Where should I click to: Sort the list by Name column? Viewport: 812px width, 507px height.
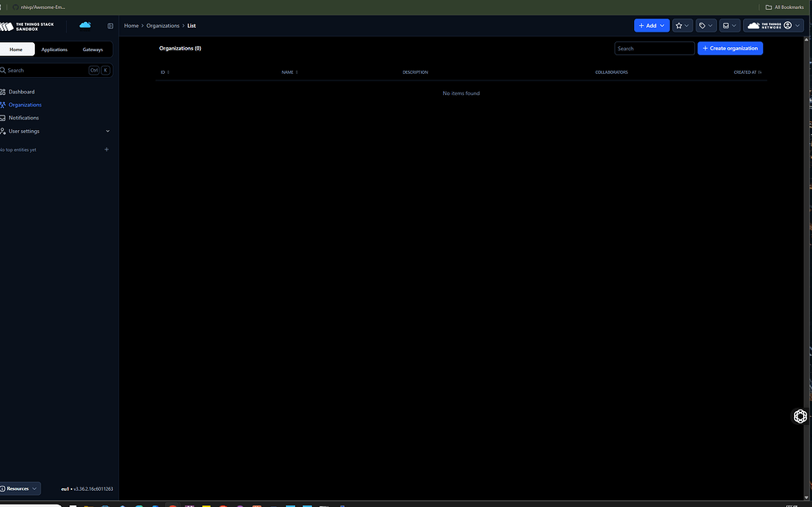(x=289, y=72)
